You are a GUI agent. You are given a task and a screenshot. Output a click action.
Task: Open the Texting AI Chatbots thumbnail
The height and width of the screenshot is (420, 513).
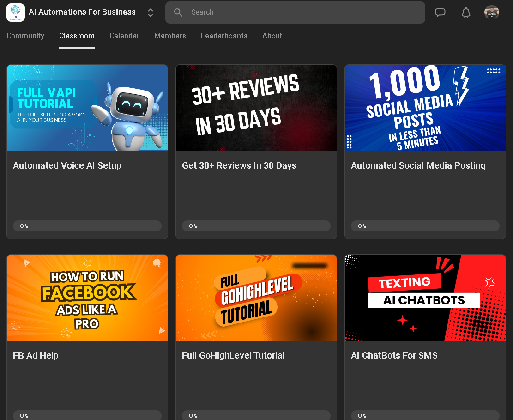(425, 298)
